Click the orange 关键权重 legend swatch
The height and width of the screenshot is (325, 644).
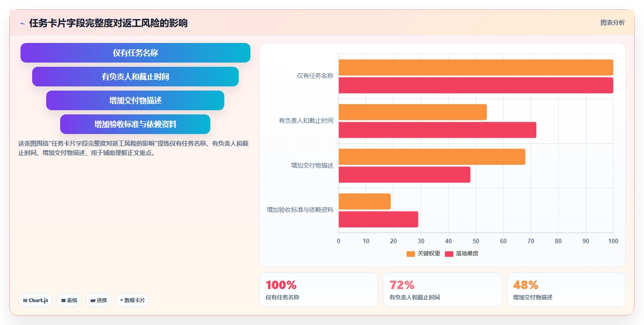click(411, 254)
